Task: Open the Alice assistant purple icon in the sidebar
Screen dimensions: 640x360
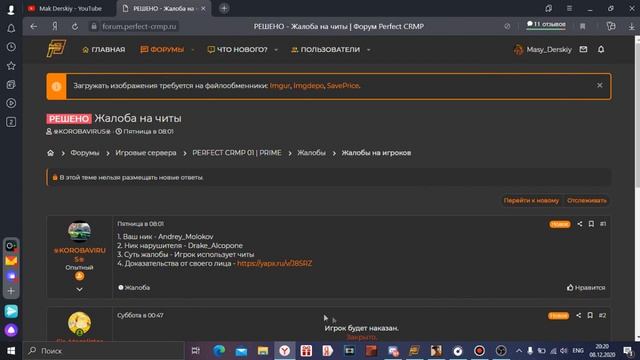Action: click(x=11, y=330)
